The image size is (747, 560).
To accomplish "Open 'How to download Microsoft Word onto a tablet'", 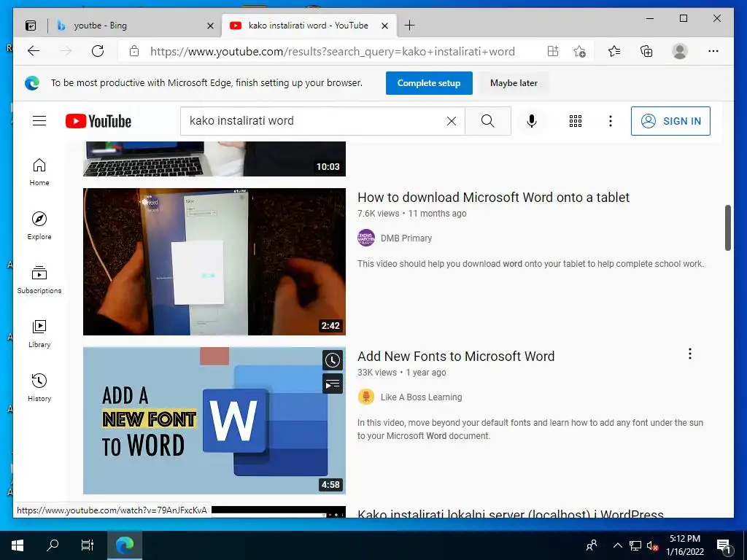I will [x=494, y=197].
